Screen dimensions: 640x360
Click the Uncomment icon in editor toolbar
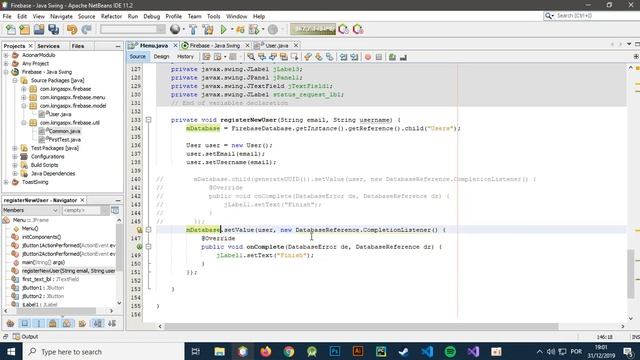[x=403, y=57]
